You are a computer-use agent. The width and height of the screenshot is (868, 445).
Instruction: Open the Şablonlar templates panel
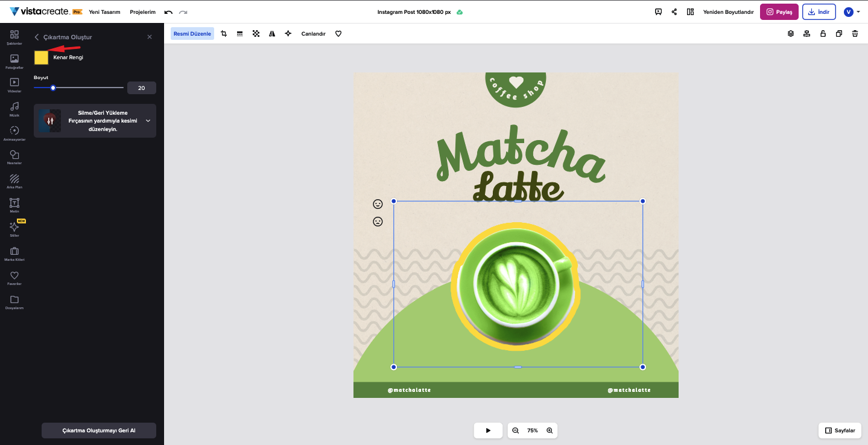(14, 37)
